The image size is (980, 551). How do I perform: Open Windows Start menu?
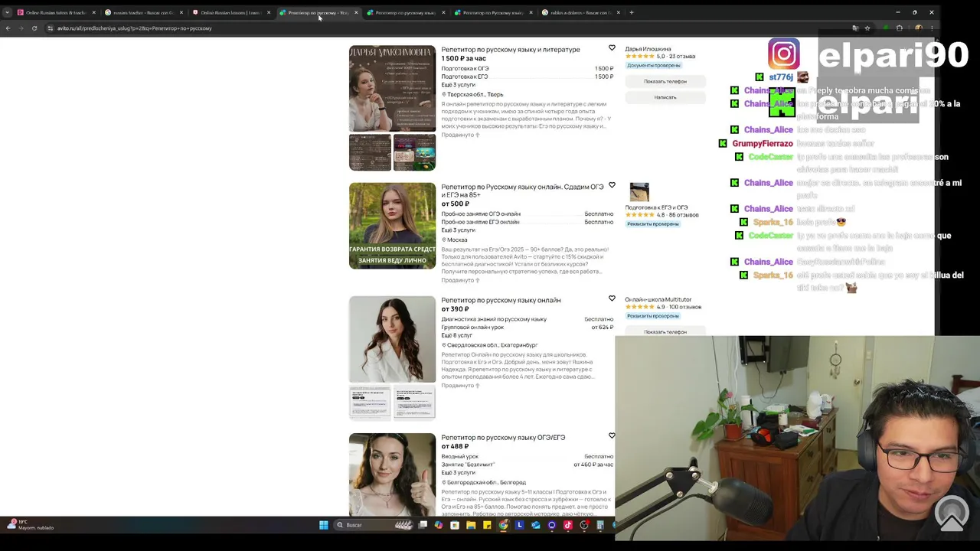(324, 525)
